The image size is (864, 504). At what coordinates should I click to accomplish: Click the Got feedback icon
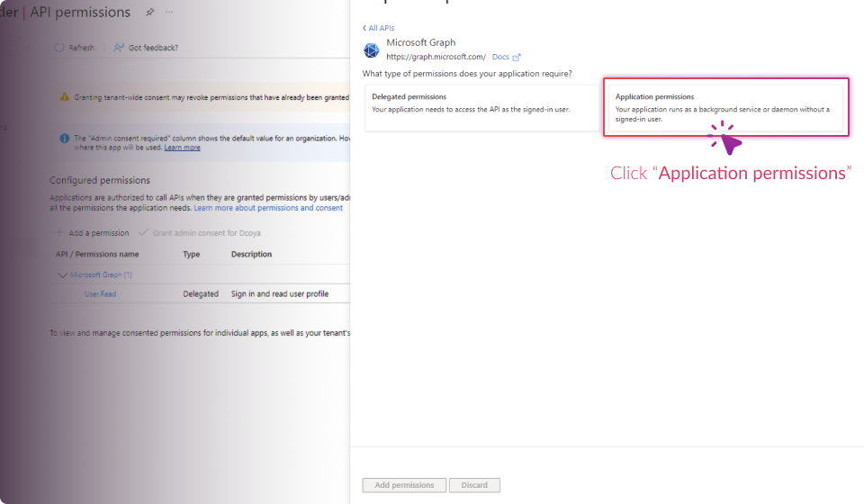pyautogui.click(x=118, y=48)
